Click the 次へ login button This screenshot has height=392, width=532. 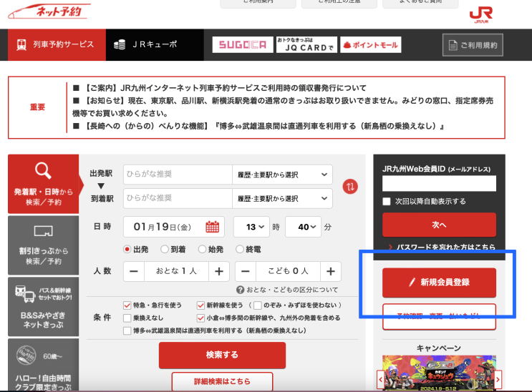439,225
